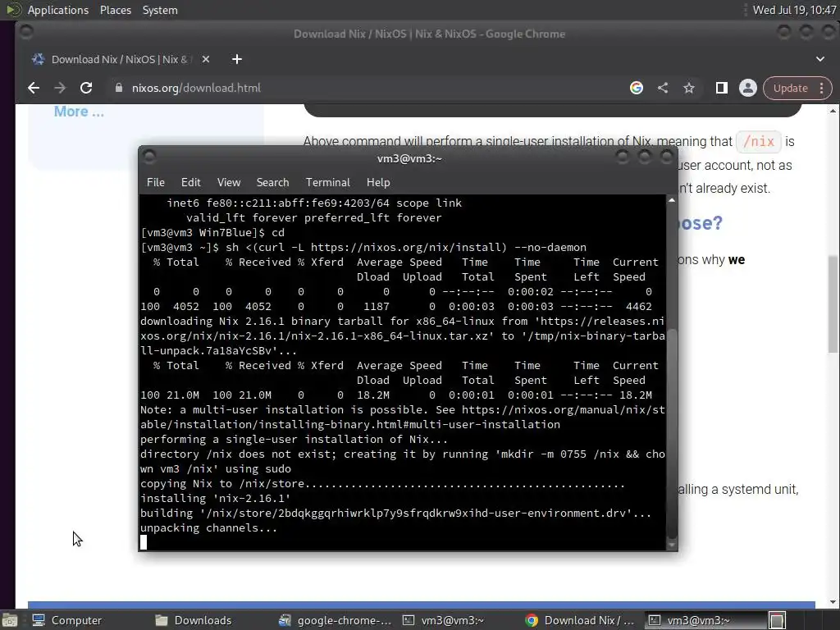Click the Chrome window title bar text
The height and width of the screenshot is (630, 840).
tap(429, 34)
